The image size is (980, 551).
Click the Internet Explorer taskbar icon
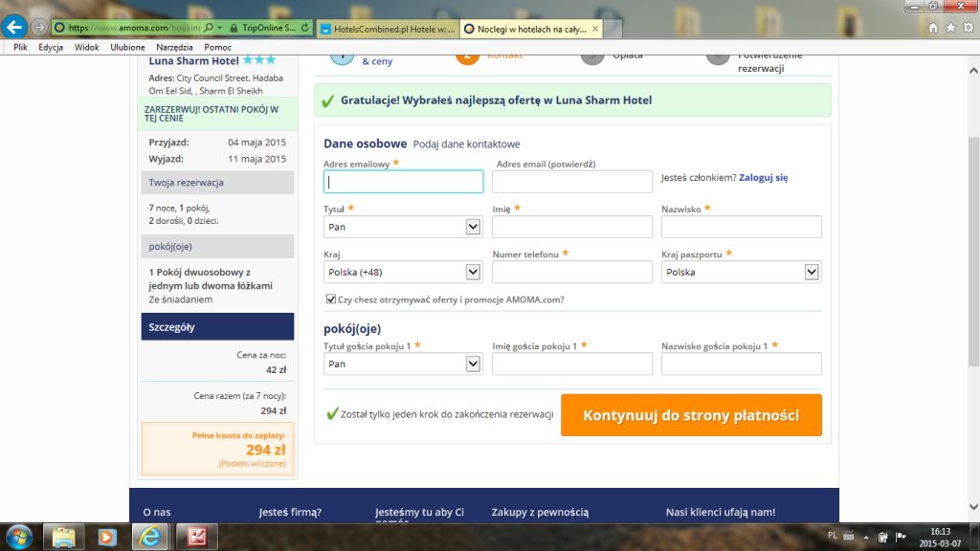click(x=150, y=538)
